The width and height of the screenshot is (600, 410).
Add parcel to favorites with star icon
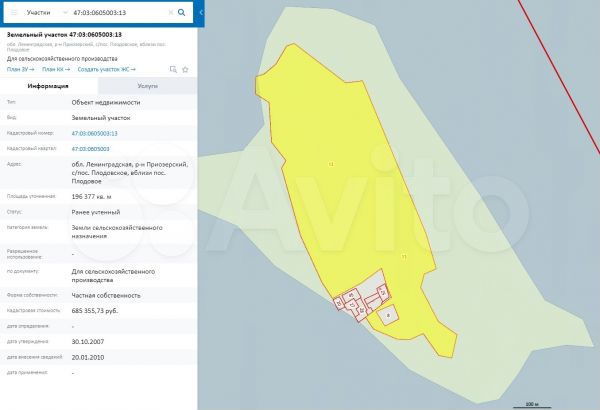(x=186, y=69)
